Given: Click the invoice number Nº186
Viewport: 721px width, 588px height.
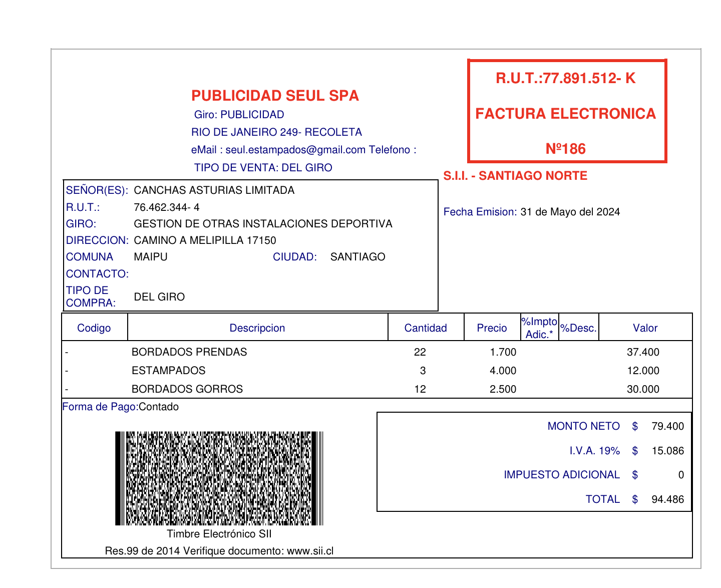Looking at the screenshot, I should (565, 149).
